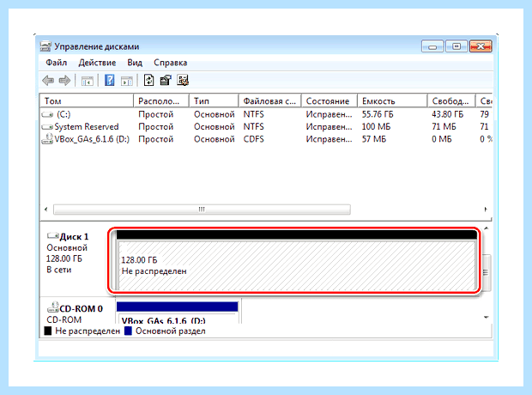Viewport: 532px width, 395px height.
Task: Click the Refresh toolbar icon
Action: (149, 81)
